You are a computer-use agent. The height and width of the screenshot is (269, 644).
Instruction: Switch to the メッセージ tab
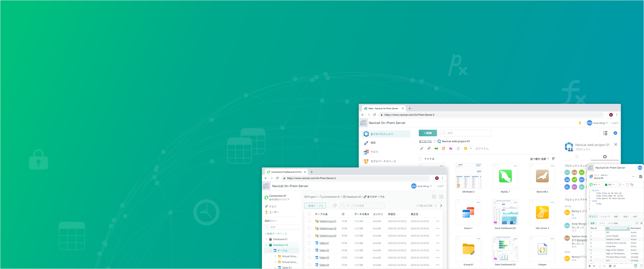(x=605, y=217)
